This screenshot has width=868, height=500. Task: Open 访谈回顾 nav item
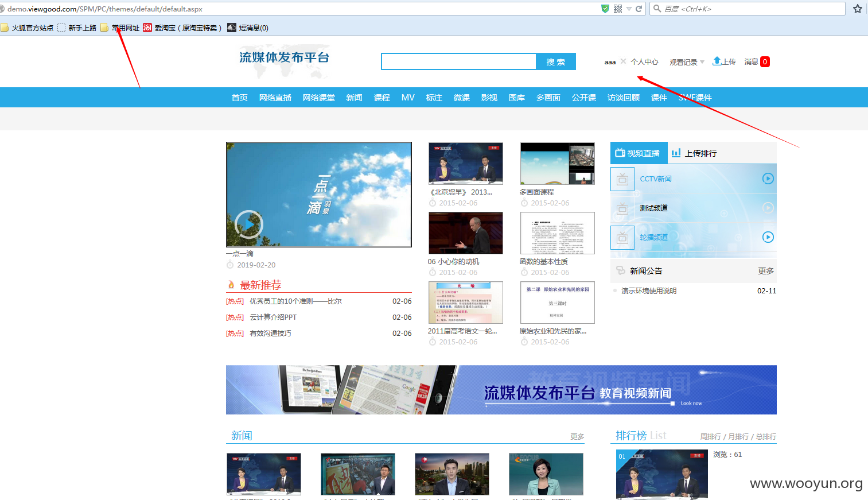tap(624, 98)
